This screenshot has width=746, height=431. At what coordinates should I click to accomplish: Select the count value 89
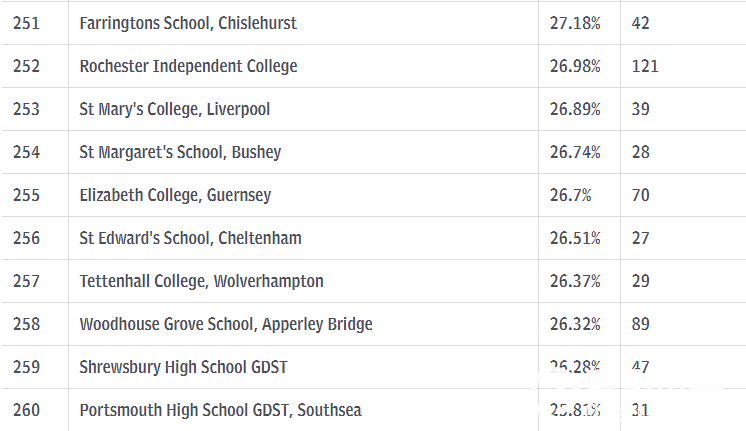tap(640, 324)
